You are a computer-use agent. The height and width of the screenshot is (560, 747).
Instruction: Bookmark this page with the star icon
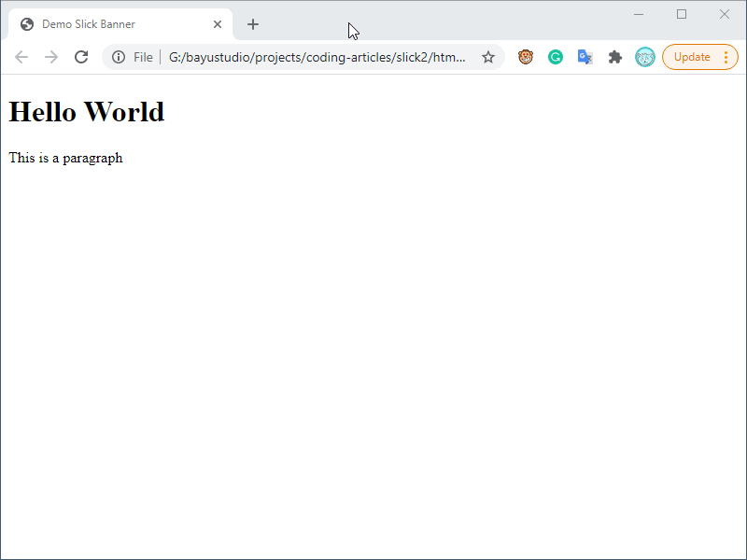click(488, 57)
